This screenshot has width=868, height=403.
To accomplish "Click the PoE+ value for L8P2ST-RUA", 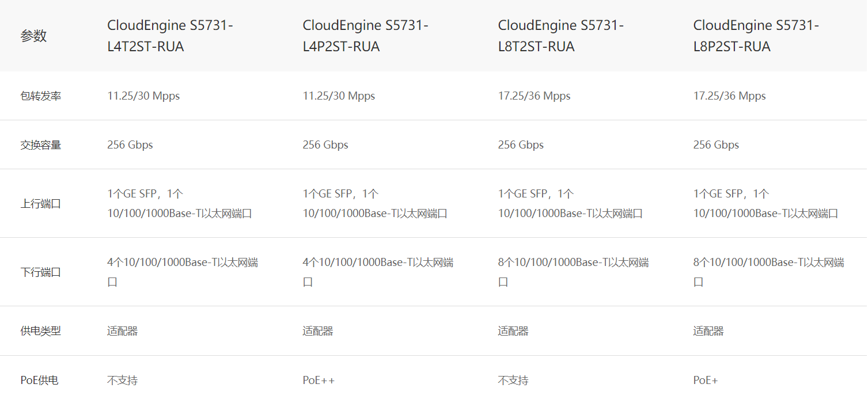I will click(706, 381).
